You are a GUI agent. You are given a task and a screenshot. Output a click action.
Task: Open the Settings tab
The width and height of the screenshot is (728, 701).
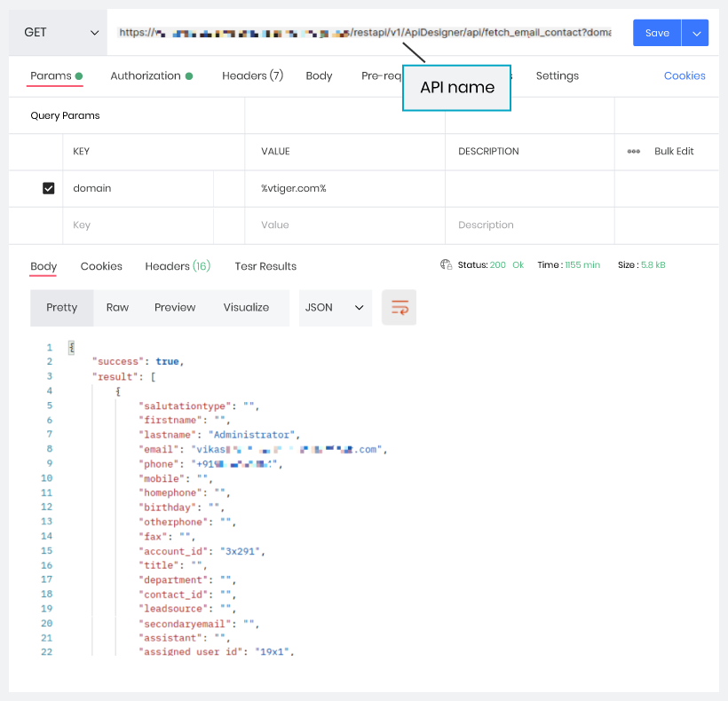(x=557, y=76)
